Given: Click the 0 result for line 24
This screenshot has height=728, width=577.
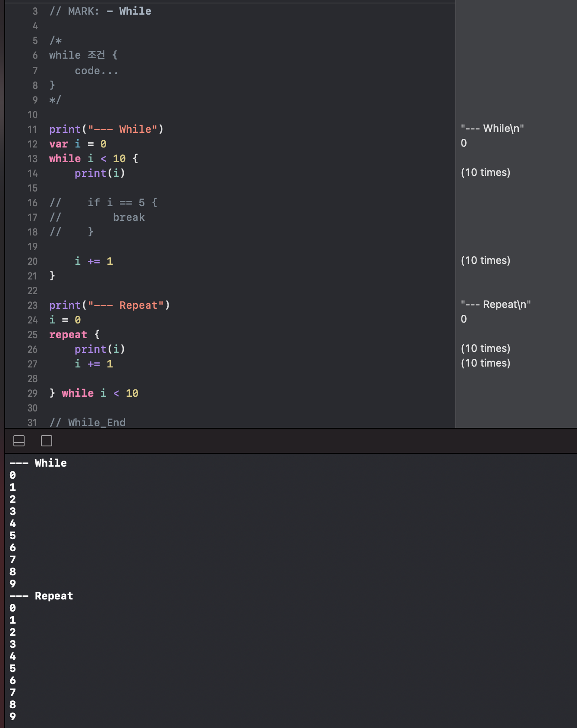Looking at the screenshot, I should coord(464,319).
